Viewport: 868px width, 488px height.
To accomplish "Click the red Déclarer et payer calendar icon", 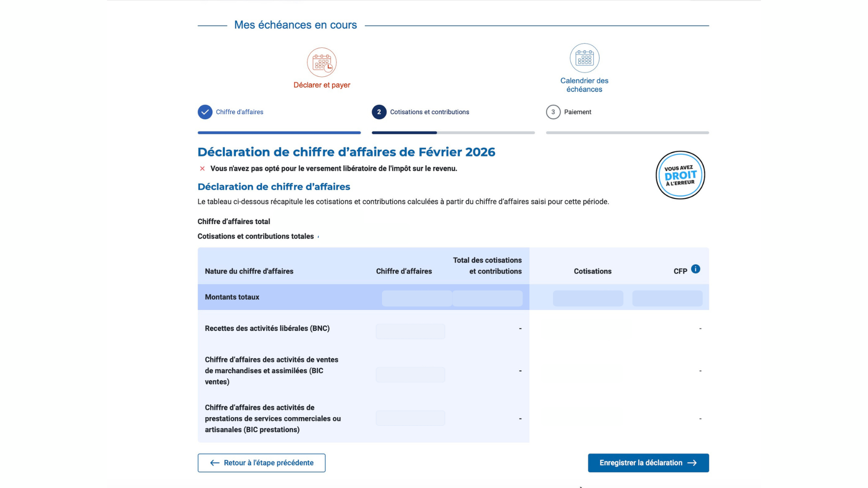I will pos(321,62).
